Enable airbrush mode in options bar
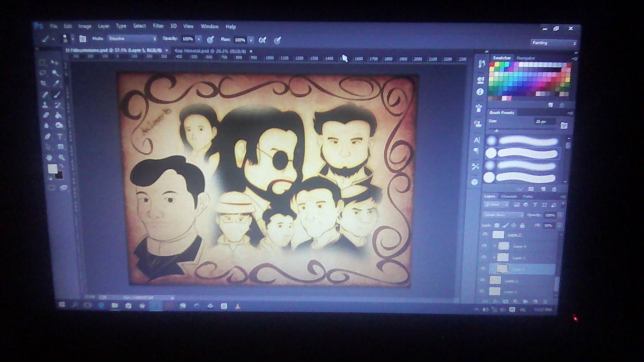This screenshot has width=644, height=362. click(x=262, y=40)
